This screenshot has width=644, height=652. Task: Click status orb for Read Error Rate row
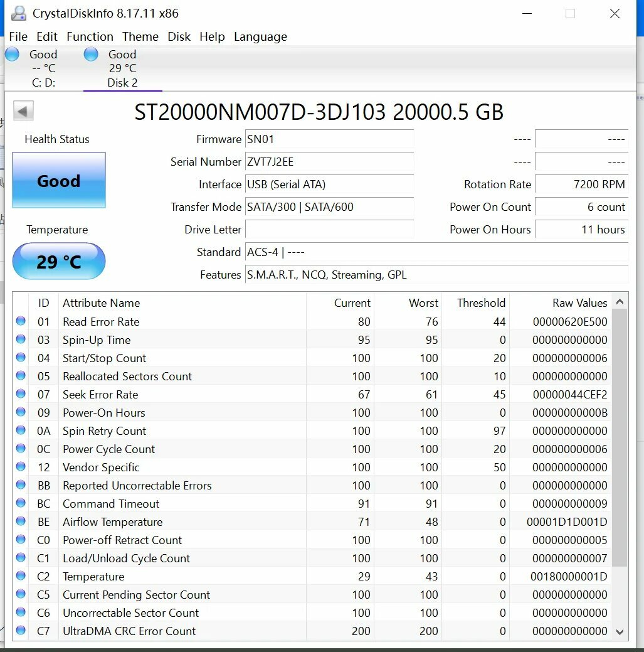pyautogui.click(x=21, y=321)
